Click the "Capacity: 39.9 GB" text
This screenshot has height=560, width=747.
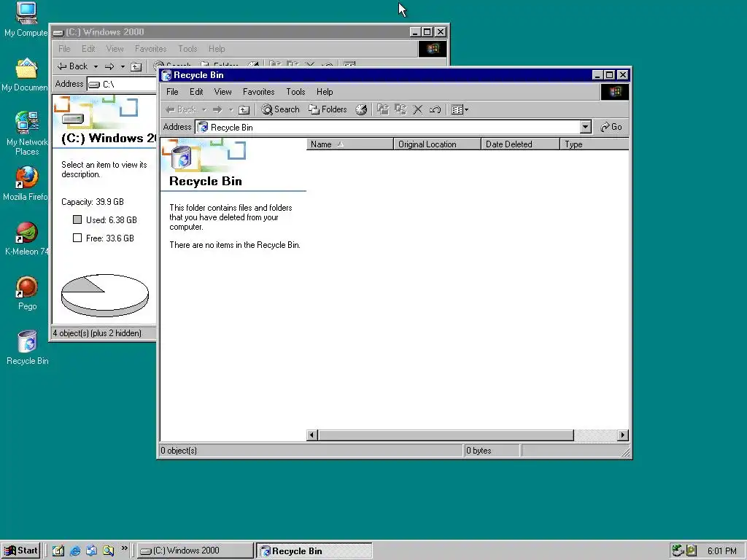[x=93, y=202]
